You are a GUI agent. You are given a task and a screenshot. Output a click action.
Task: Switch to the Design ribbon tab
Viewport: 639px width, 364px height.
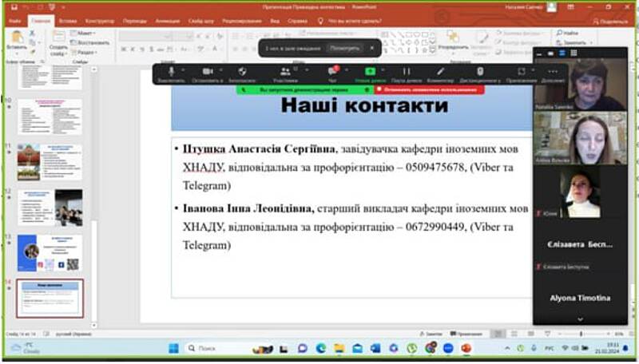point(100,21)
